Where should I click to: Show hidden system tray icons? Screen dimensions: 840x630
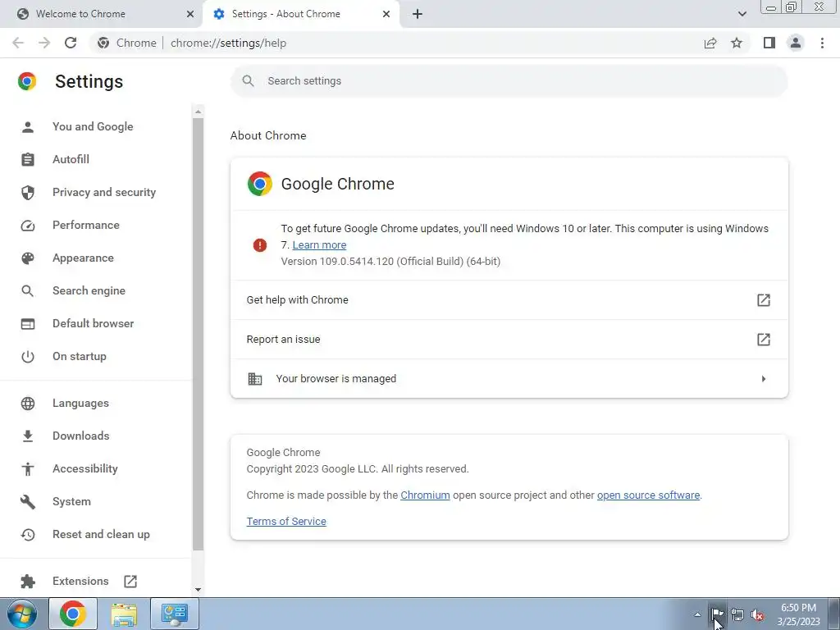[697, 614]
